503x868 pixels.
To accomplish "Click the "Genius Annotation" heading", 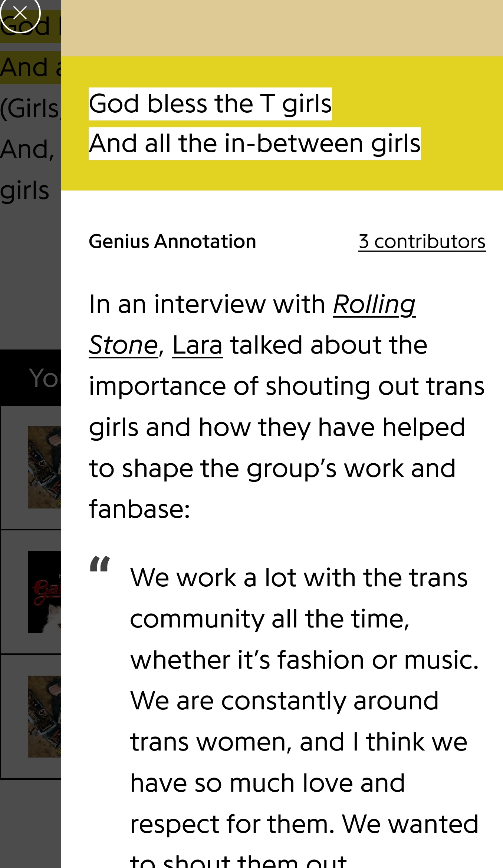I will click(x=172, y=242).
